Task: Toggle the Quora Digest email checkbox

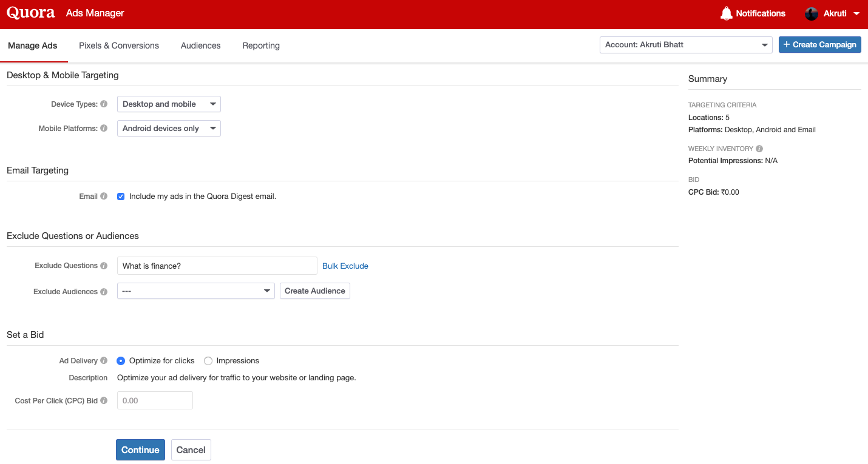Action: [121, 197]
